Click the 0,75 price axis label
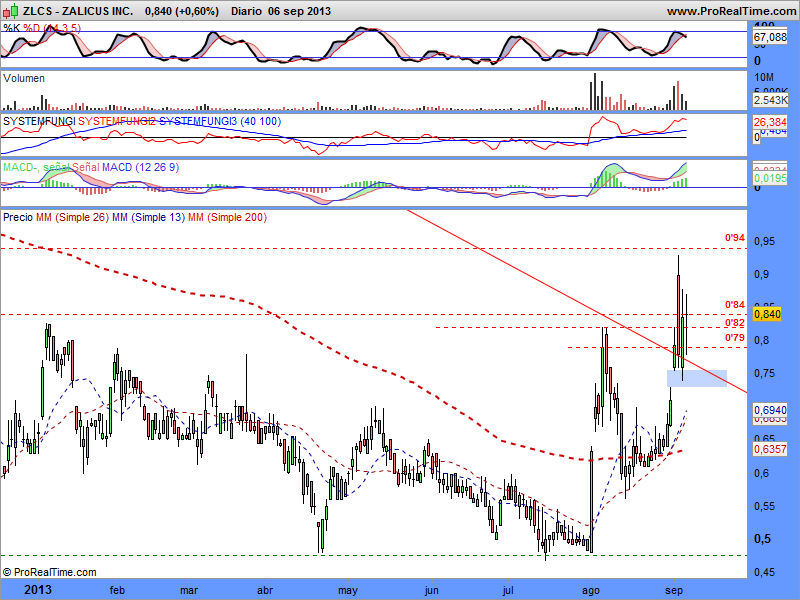This screenshot has height=600, width=800. (764, 373)
